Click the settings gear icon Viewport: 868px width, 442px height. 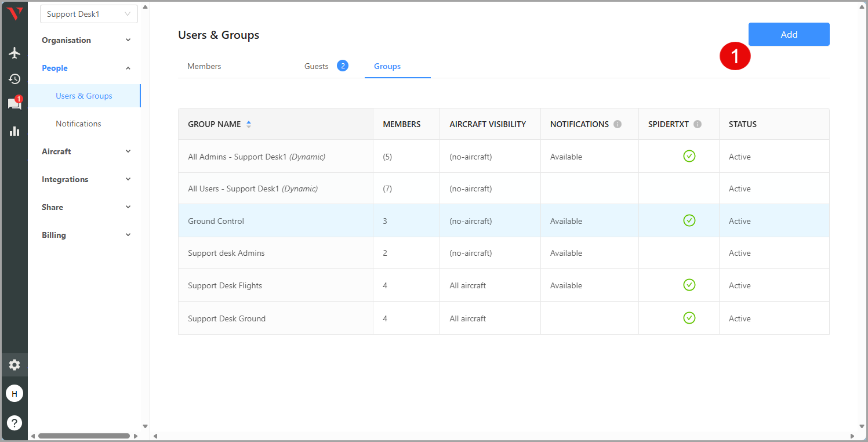(x=14, y=365)
